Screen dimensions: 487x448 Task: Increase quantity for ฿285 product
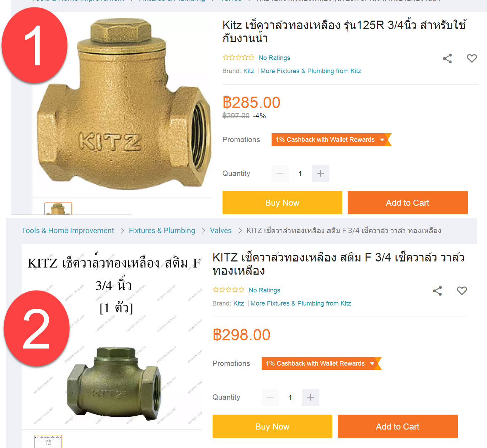[x=320, y=174]
